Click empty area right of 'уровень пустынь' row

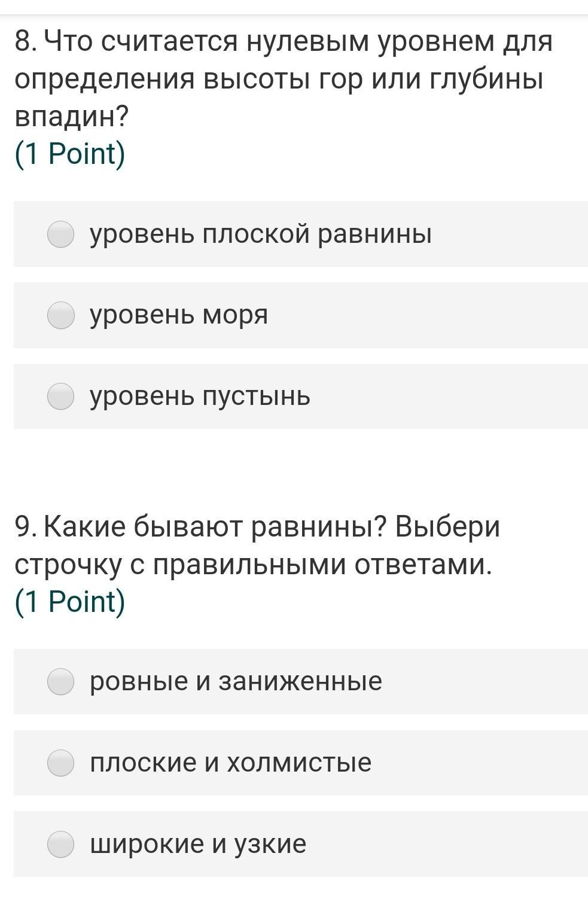pos(449,397)
